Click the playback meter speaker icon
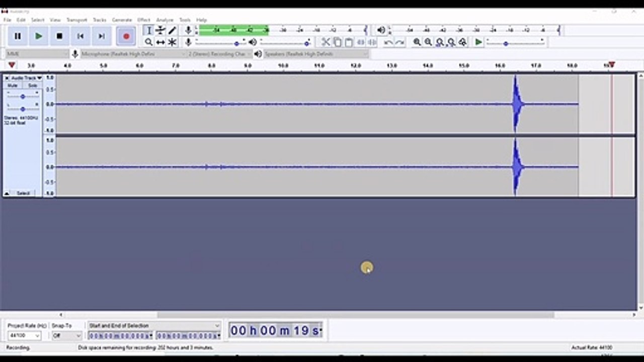This screenshot has height=362, width=644. tap(381, 31)
